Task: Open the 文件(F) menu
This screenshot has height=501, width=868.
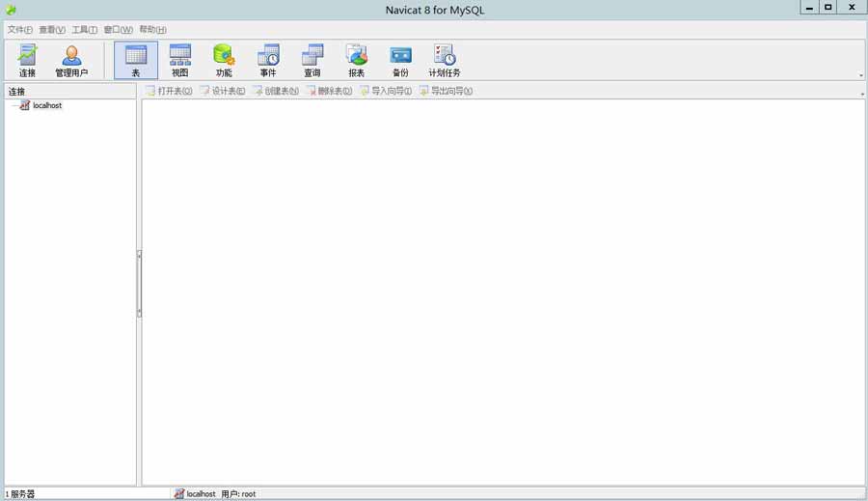Action: (x=20, y=29)
